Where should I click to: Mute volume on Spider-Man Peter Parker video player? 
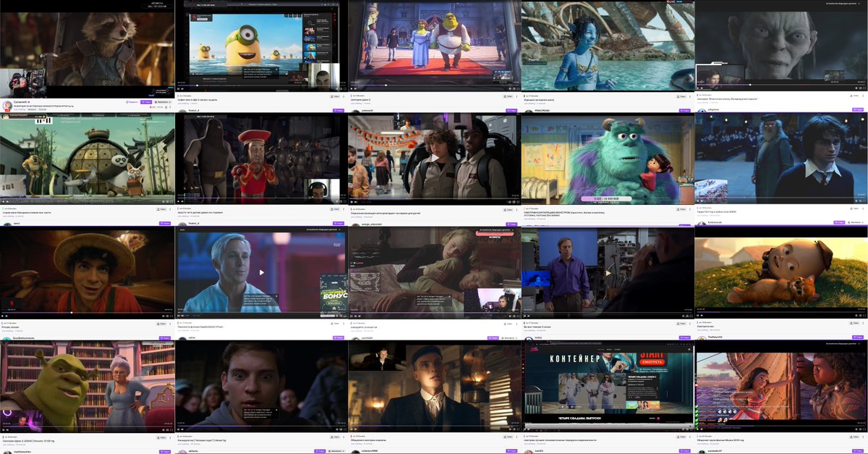pos(182,429)
